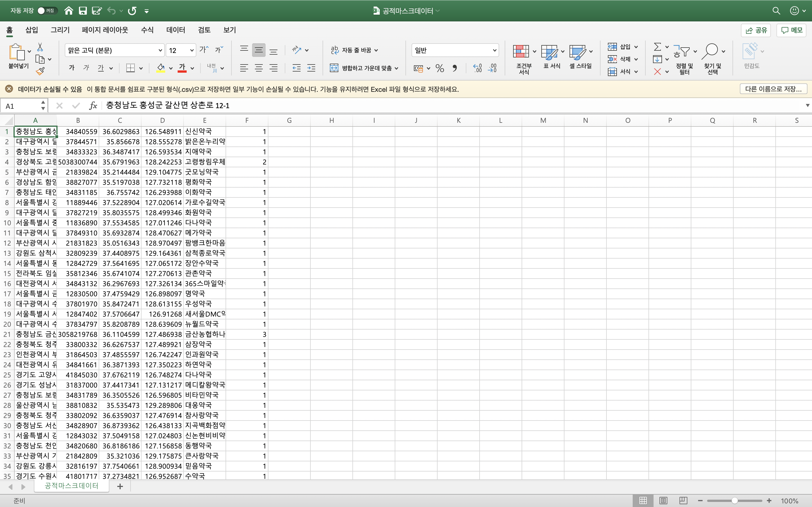Click the Save disk icon

pos(83,11)
